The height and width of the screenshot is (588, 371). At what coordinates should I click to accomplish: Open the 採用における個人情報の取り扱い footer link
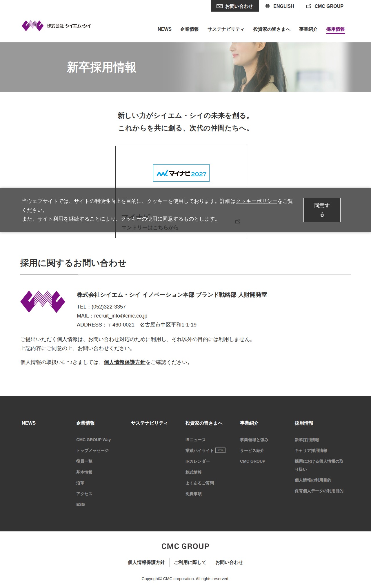(319, 465)
